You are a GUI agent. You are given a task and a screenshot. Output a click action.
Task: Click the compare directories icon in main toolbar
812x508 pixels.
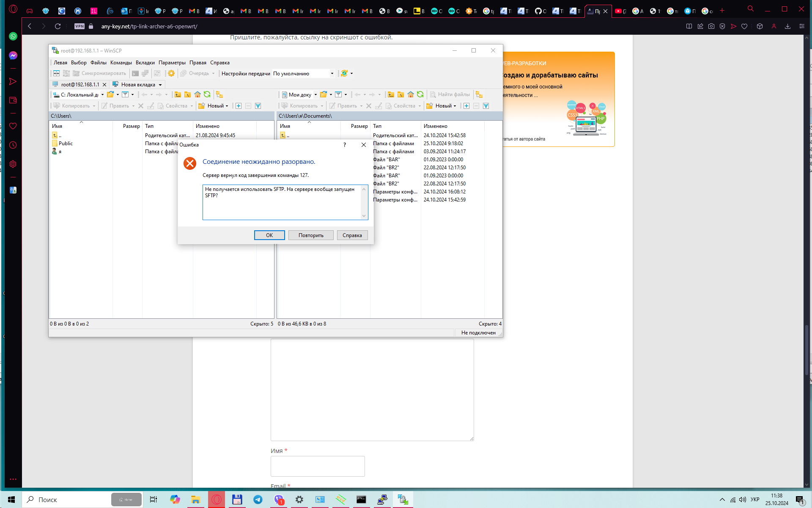tap(56, 73)
